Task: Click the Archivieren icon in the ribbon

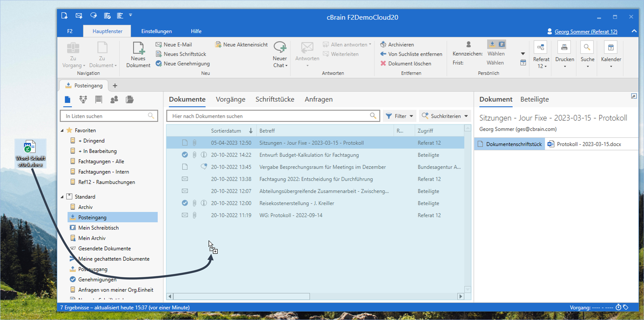Action: (383, 44)
